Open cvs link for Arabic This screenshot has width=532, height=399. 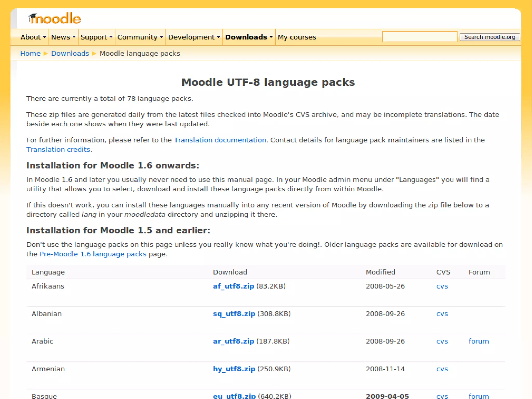(442, 341)
